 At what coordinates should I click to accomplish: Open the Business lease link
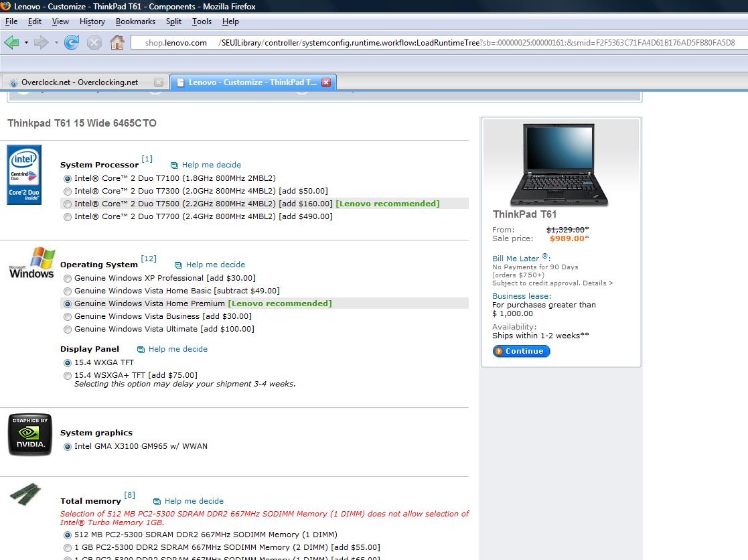coord(522,296)
